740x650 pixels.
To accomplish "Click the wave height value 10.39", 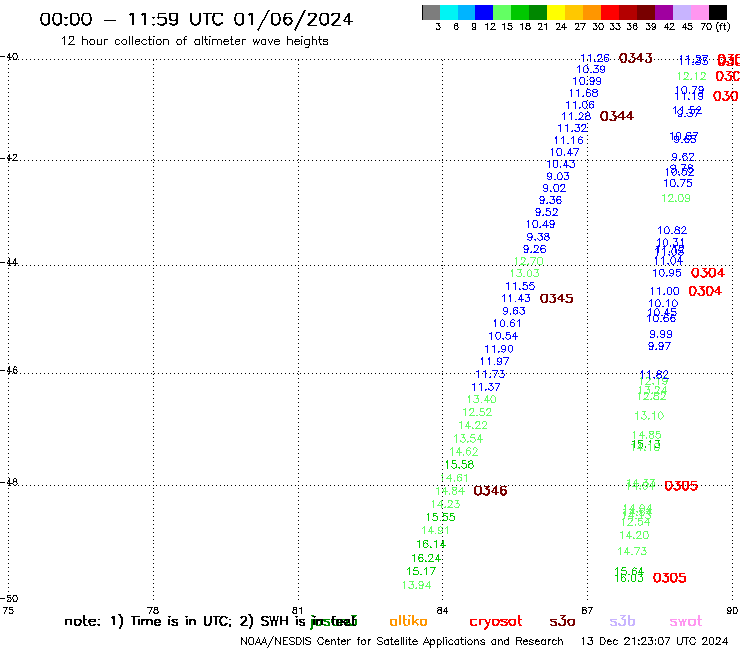I will [591, 69].
